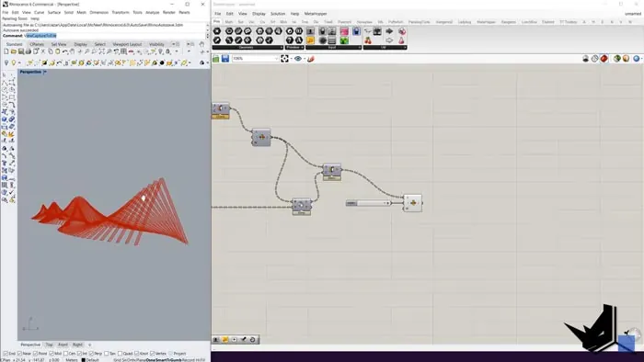The width and height of the screenshot is (644, 362).
Task: Switch to the CPlanes toolbar tab
Action: click(x=37, y=44)
